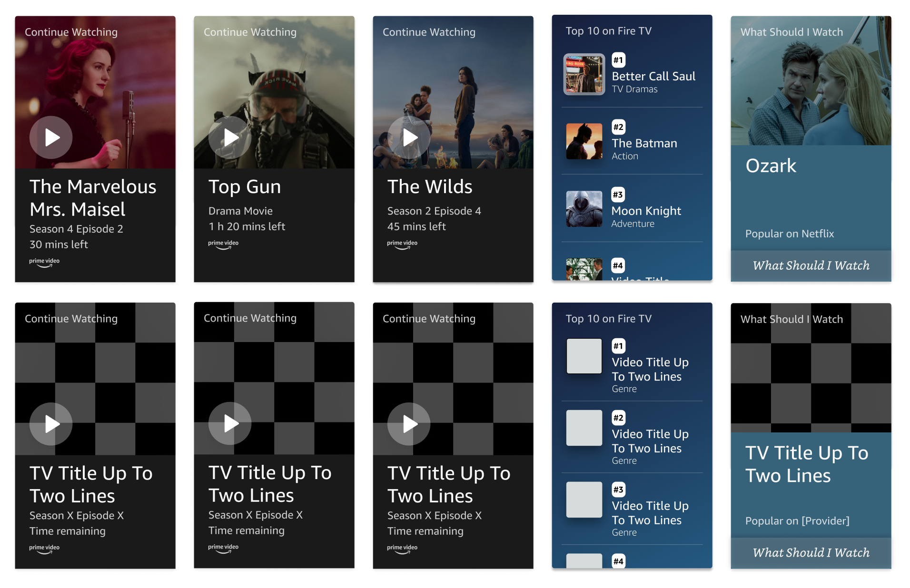
Task: Click 'Top 10 on Fire TV' header above Better Call Saul
Action: (x=608, y=31)
